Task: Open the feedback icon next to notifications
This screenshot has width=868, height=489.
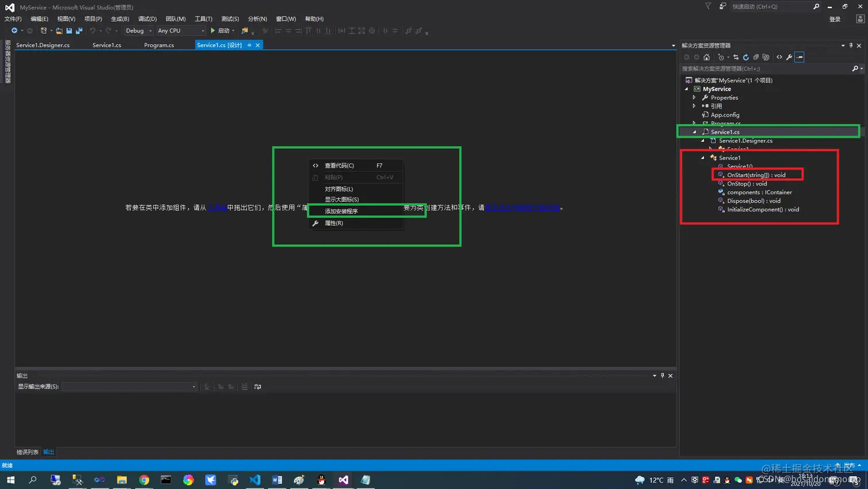Action: pyautogui.click(x=723, y=6)
